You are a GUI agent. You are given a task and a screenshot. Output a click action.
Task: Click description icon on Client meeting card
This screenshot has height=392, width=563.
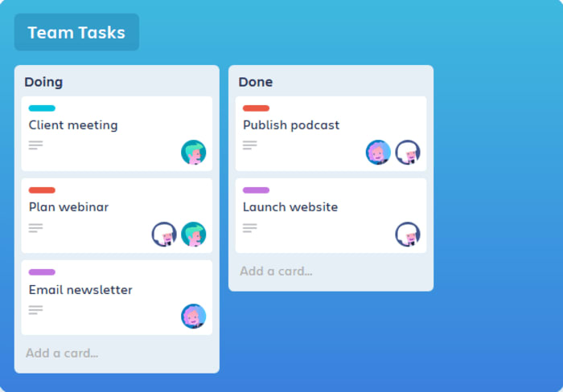click(x=35, y=145)
